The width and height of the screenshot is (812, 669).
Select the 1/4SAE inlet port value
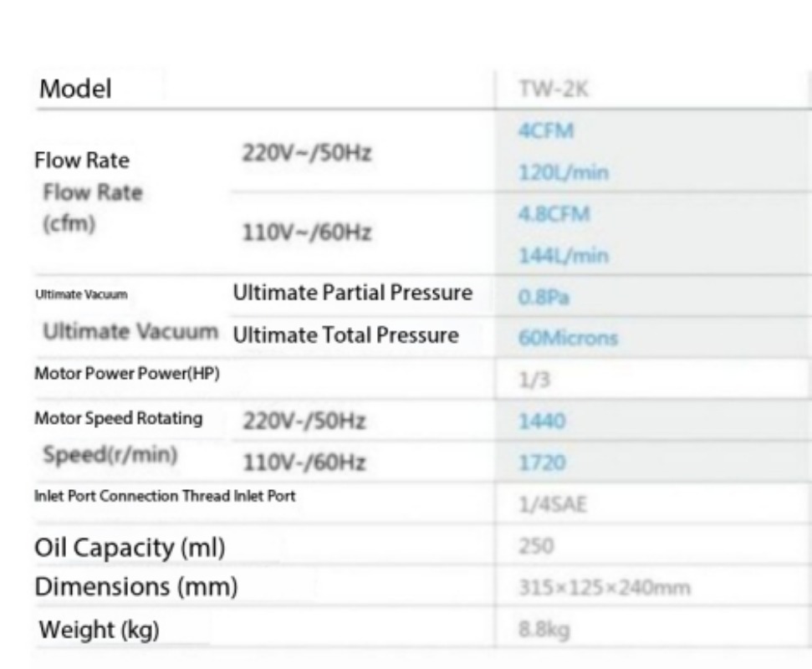pyautogui.click(x=553, y=504)
